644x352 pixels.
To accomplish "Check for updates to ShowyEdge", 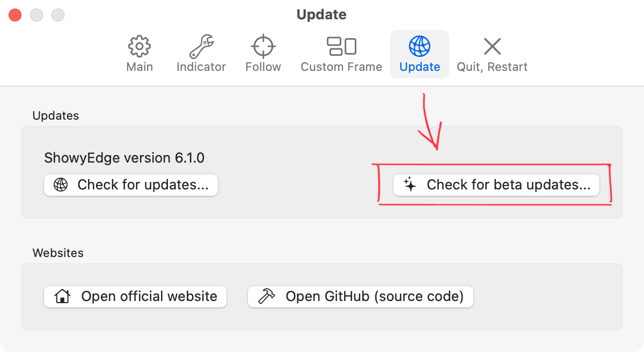I will pyautogui.click(x=130, y=185).
